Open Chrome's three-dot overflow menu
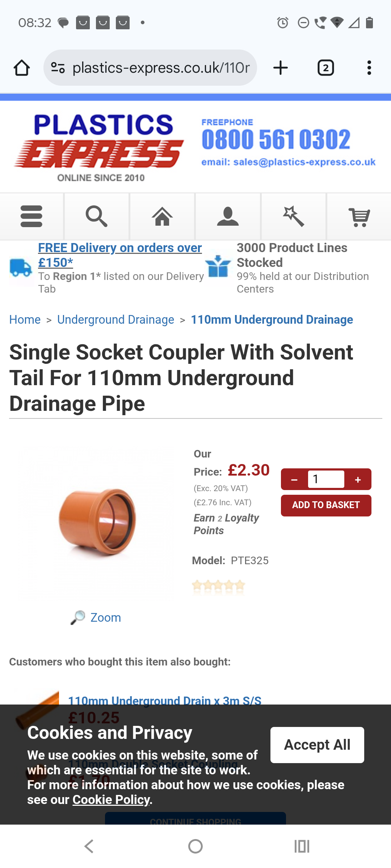 [x=369, y=68]
